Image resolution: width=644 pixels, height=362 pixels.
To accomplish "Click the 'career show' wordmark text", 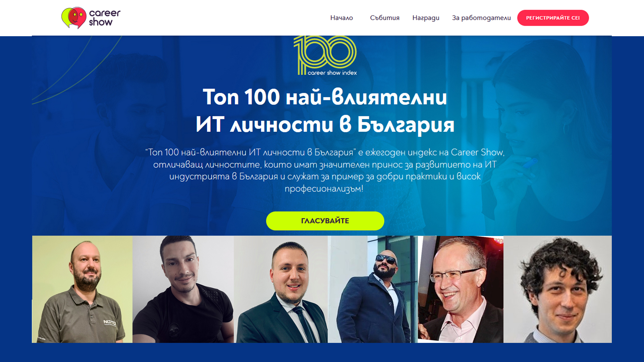I will [x=105, y=18].
